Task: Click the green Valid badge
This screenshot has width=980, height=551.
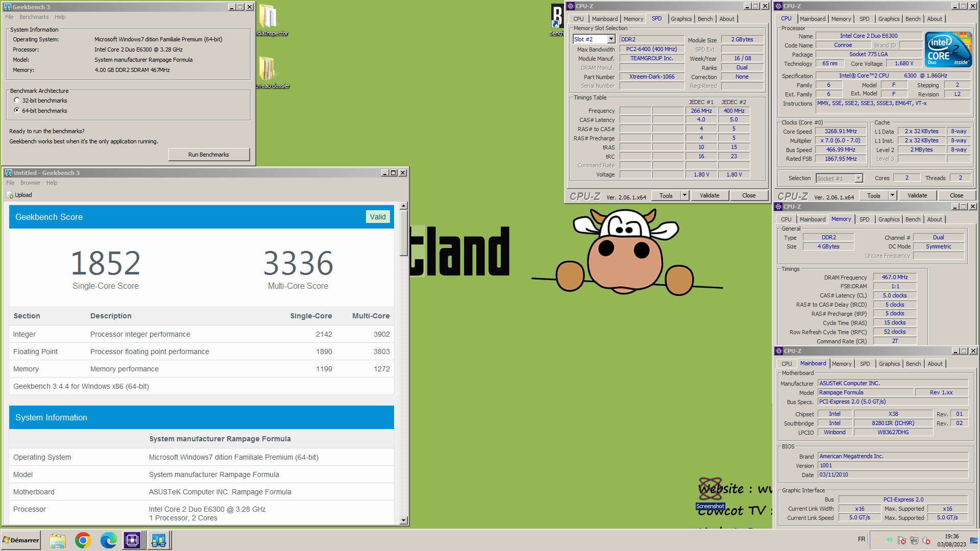Action: [x=378, y=217]
